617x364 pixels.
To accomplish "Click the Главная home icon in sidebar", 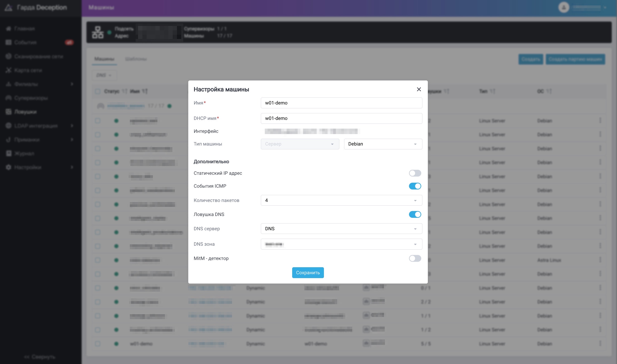I will (9, 29).
